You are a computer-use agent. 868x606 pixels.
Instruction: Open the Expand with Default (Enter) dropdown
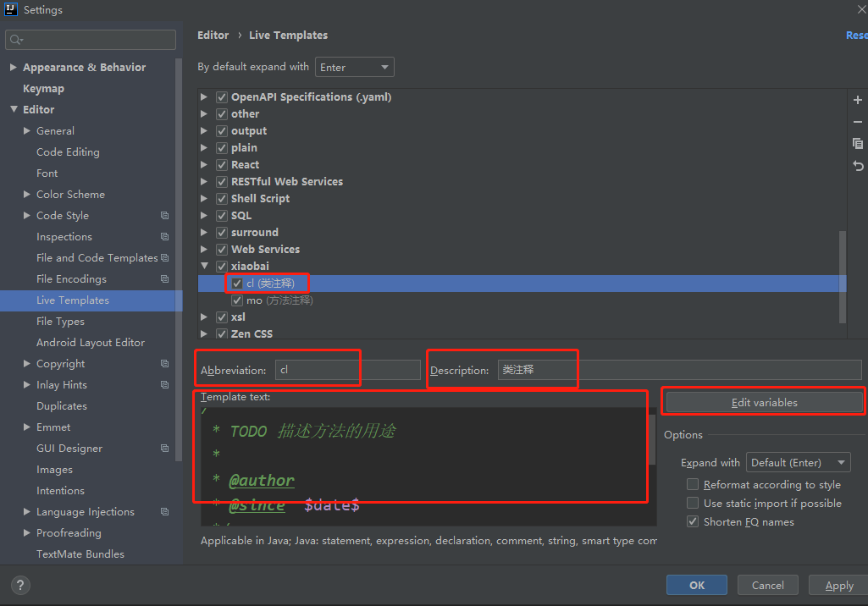[799, 462]
